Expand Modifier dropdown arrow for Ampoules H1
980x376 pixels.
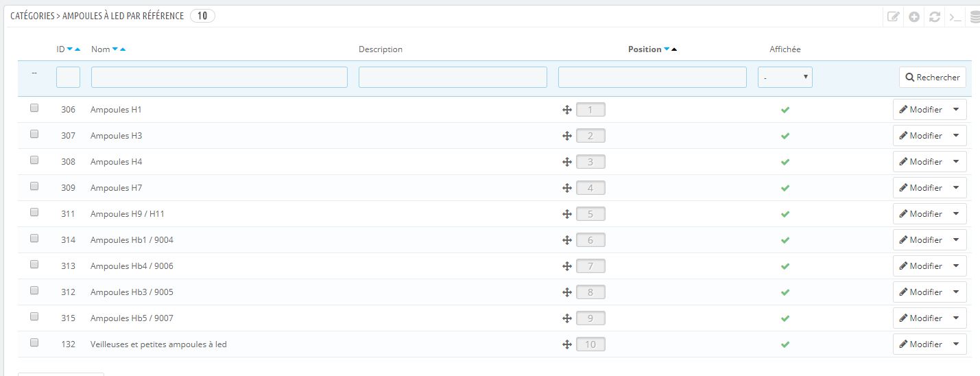[957, 110]
